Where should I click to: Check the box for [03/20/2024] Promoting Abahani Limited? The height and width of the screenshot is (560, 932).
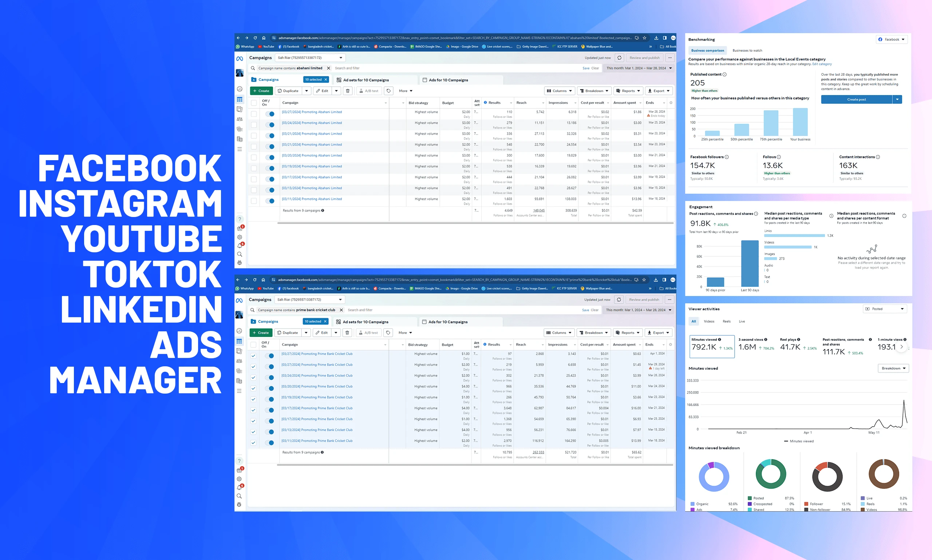click(254, 157)
